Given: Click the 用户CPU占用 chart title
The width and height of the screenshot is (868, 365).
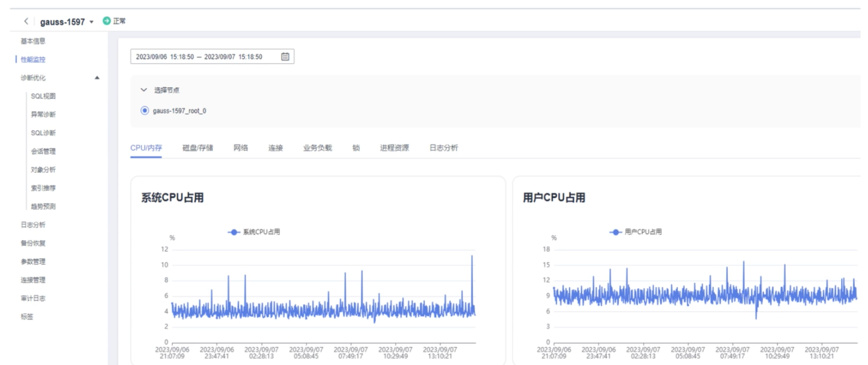Looking at the screenshot, I should (554, 198).
